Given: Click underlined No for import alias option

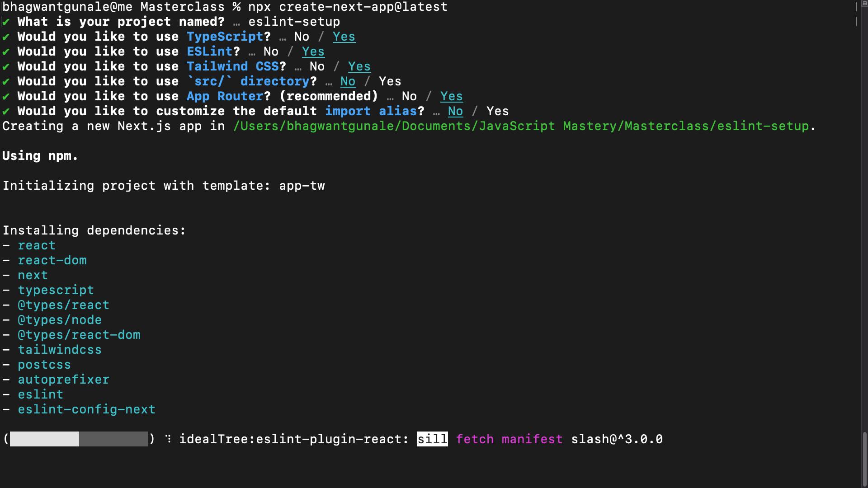Looking at the screenshot, I should click(x=455, y=111).
